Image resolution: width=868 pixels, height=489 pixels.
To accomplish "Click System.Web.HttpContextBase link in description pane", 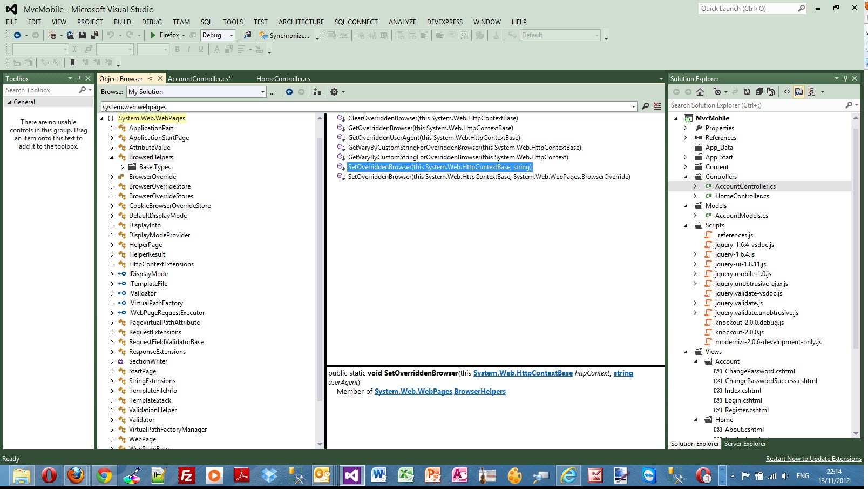I will [x=523, y=373].
